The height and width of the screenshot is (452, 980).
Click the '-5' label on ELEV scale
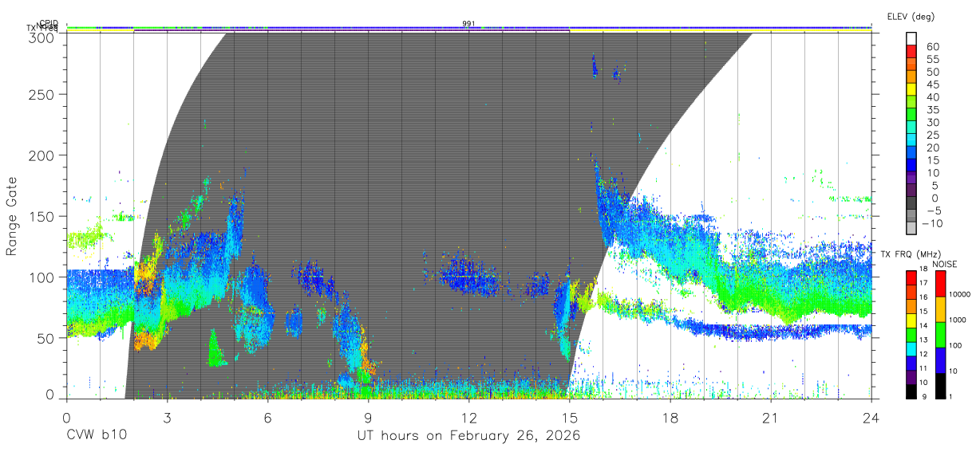pyautogui.click(x=933, y=211)
